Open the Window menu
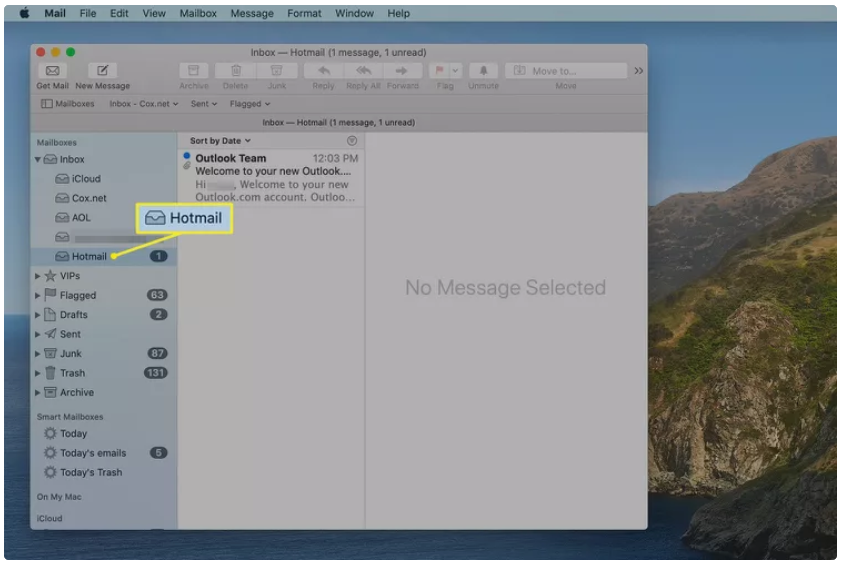The width and height of the screenshot is (841, 561). click(355, 13)
